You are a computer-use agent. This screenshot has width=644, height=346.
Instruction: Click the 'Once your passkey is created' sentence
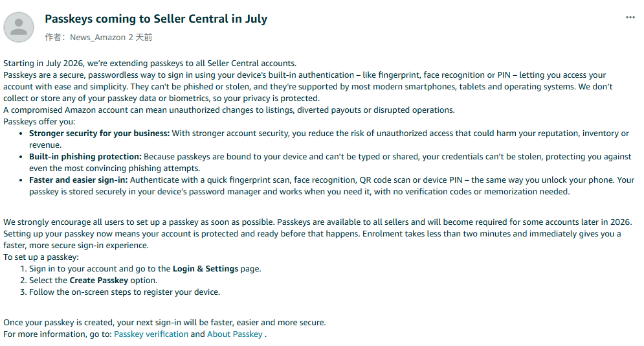pyautogui.click(x=164, y=323)
